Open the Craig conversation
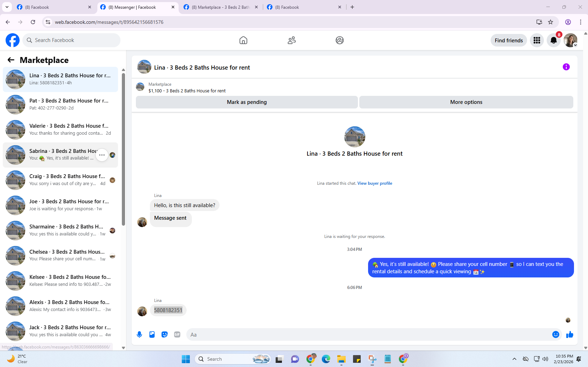The image size is (588, 367). click(60, 180)
